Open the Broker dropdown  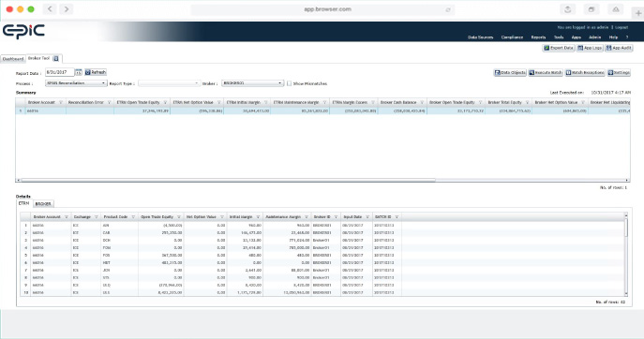coord(252,83)
